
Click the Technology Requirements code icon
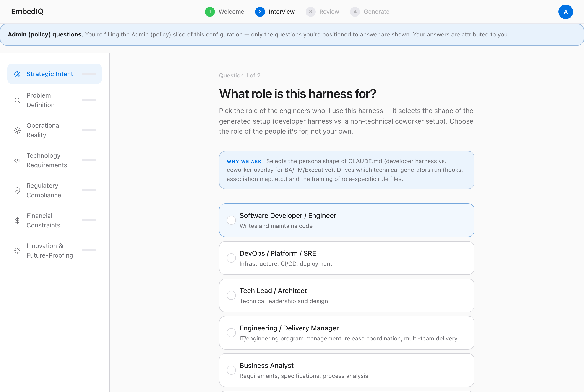(17, 160)
